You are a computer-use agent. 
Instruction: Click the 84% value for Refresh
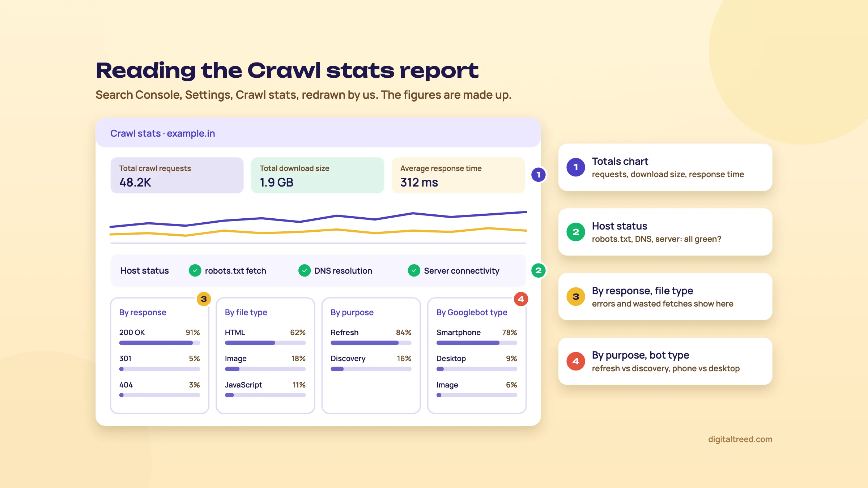click(x=404, y=332)
